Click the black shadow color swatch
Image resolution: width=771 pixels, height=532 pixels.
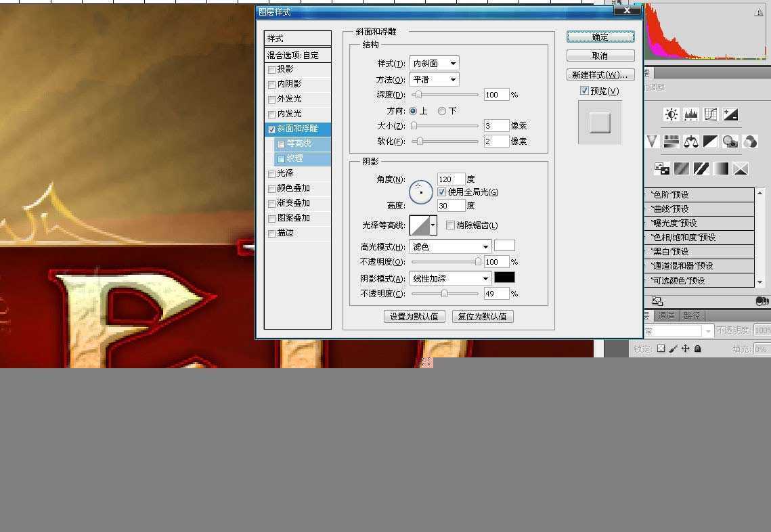point(504,278)
